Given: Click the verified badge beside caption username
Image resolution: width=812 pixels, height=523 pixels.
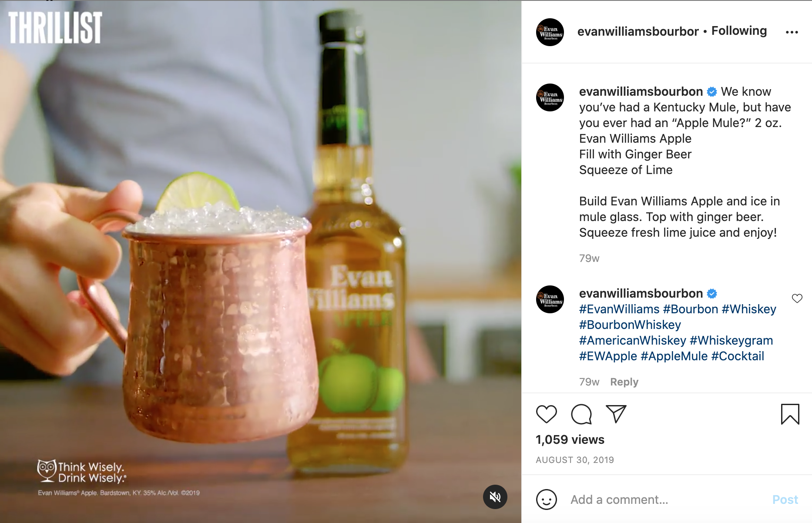Looking at the screenshot, I should tap(712, 92).
